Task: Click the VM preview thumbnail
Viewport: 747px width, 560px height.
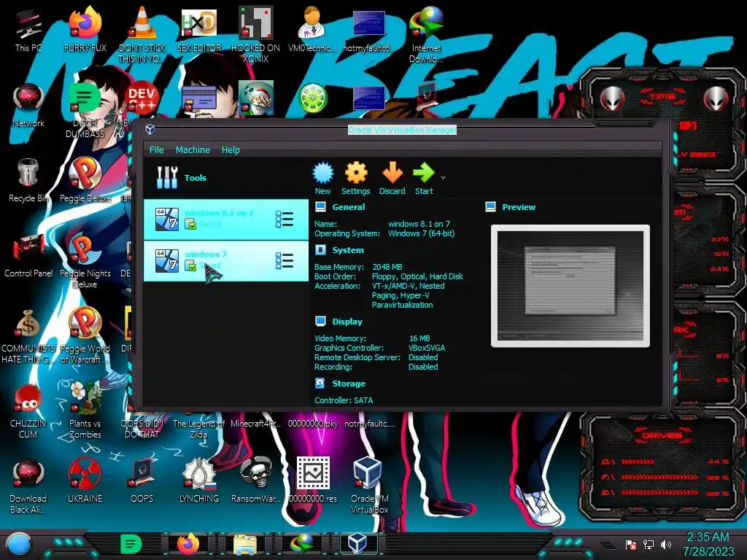Action: coord(570,286)
